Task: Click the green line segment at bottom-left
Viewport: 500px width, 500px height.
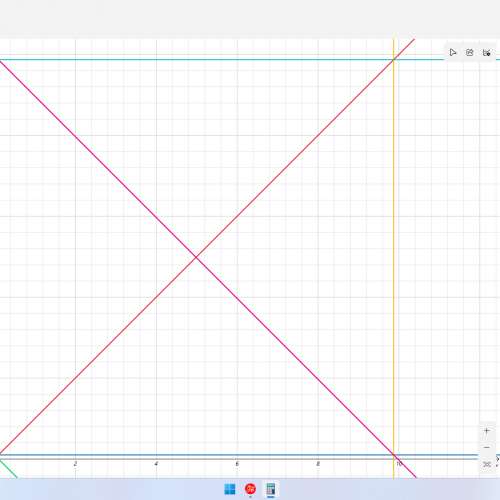Action: (x=9, y=469)
